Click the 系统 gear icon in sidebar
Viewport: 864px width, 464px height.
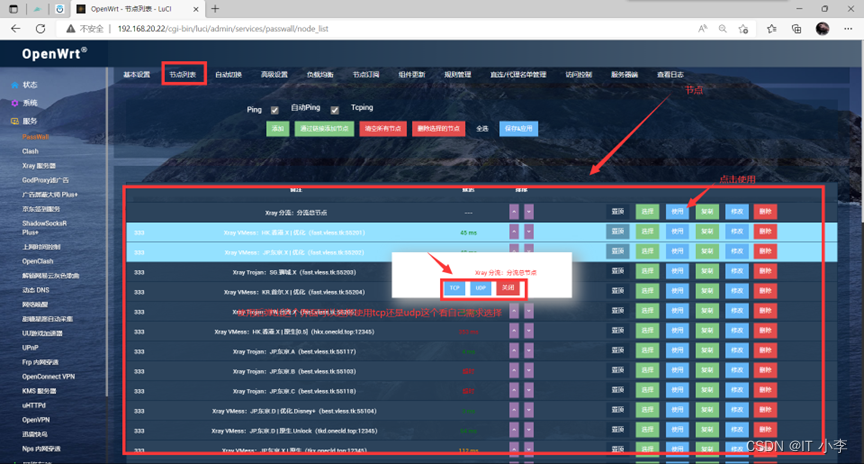[15, 103]
